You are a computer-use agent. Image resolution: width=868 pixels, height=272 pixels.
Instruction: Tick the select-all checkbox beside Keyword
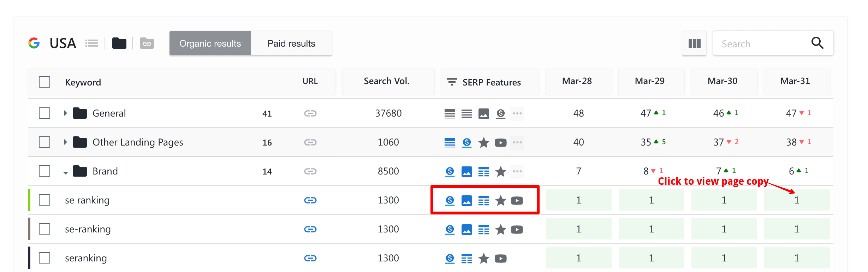44,82
